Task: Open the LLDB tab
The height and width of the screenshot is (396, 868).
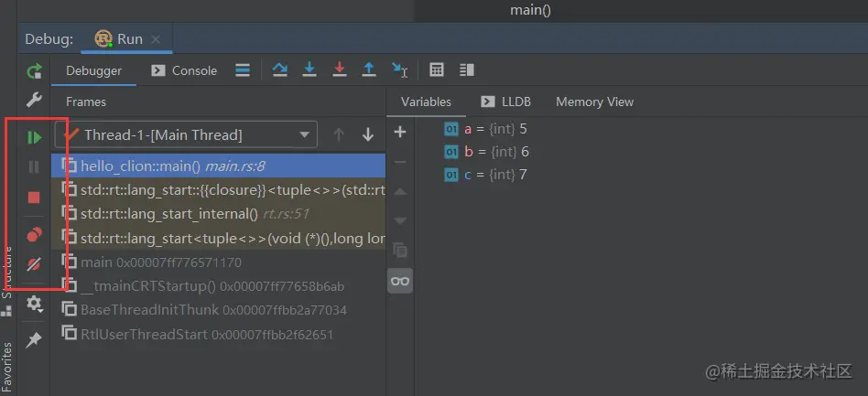Action: pyautogui.click(x=506, y=102)
